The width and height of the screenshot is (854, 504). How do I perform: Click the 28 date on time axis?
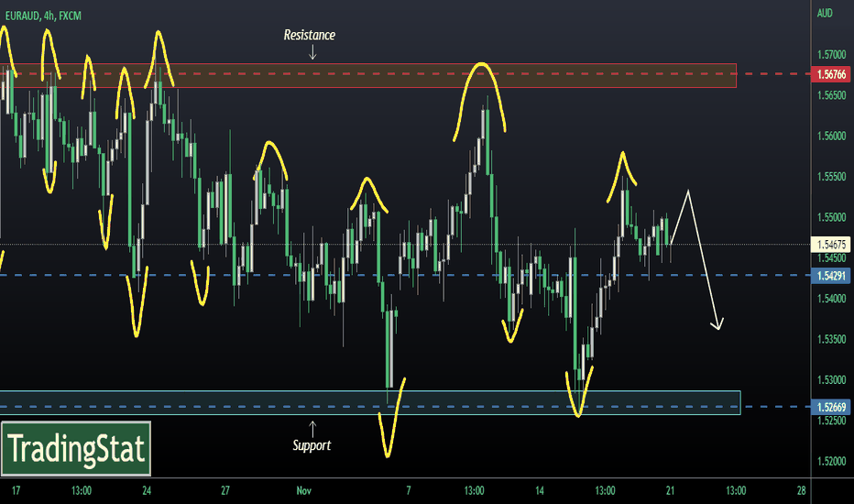point(801,490)
